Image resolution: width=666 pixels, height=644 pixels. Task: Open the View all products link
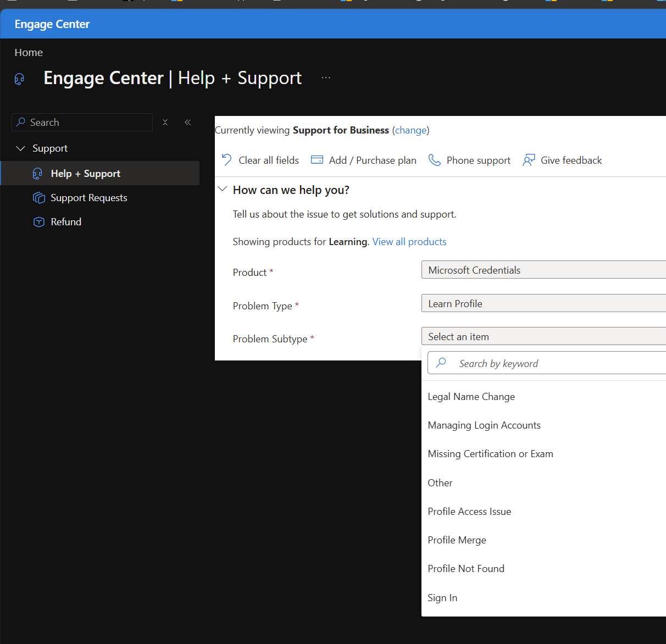point(409,242)
